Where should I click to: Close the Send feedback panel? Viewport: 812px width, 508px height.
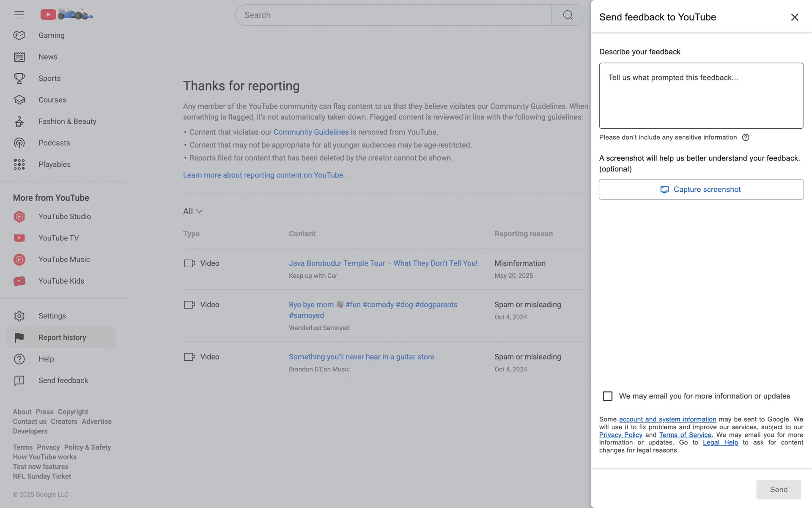pos(795,17)
